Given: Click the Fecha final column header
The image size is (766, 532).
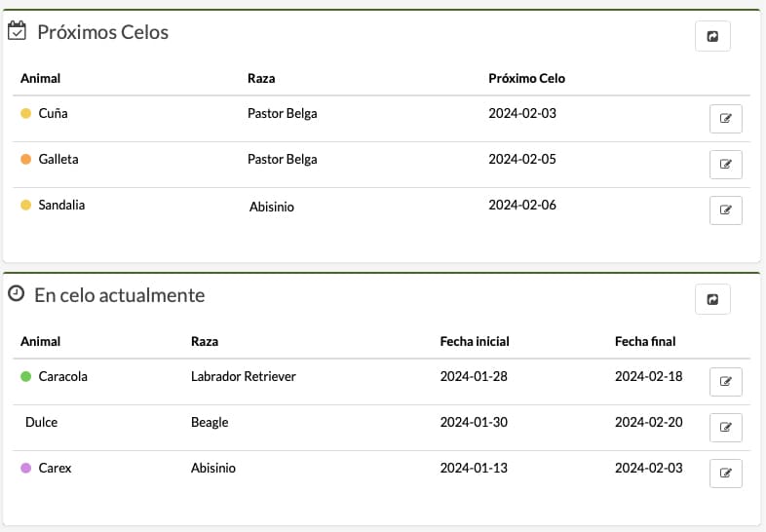Looking at the screenshot, I should [x=645, y=341].
